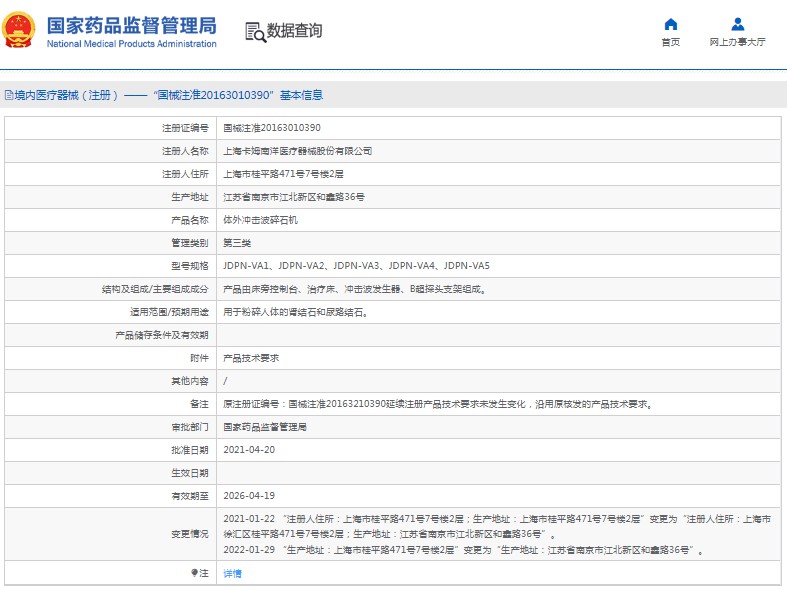Click the 生产地址 row label
Screen dimensions: 787x590
[190, 197]
